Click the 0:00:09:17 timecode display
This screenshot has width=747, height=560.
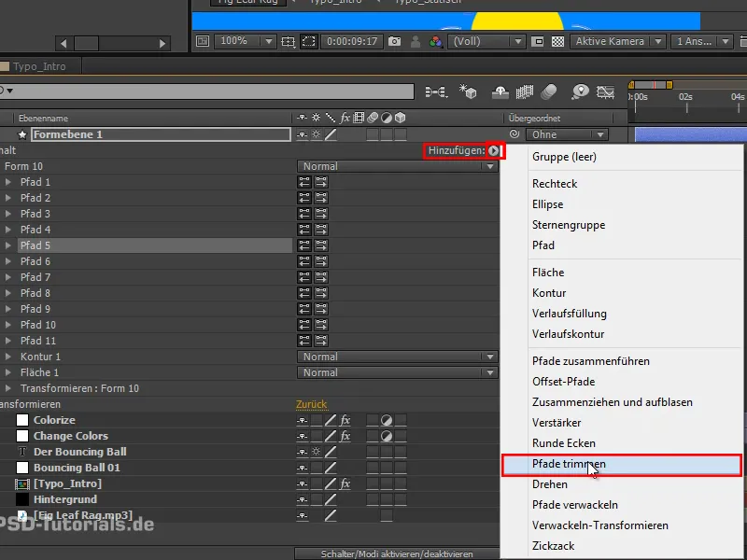tap(352, 41)
